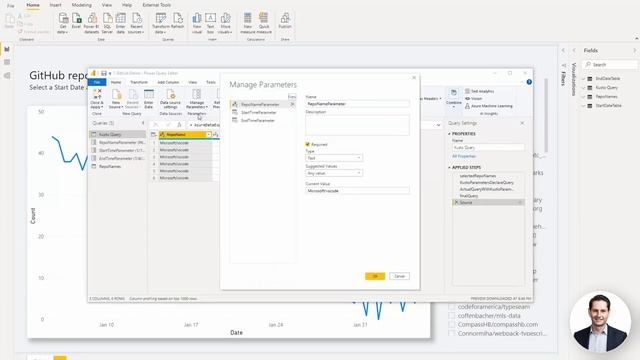Select EndTimeParameter in parameter list
Viewport: 640px width, 360px height.
[258, 121]
